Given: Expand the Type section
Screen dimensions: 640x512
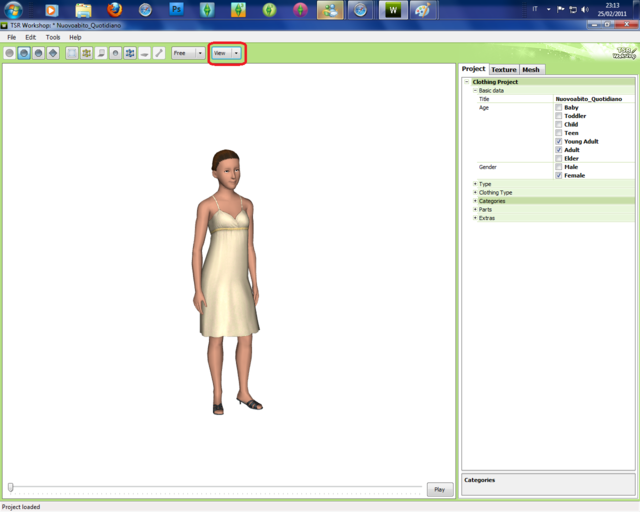Looking at the screenshot, I should point(475,184).
